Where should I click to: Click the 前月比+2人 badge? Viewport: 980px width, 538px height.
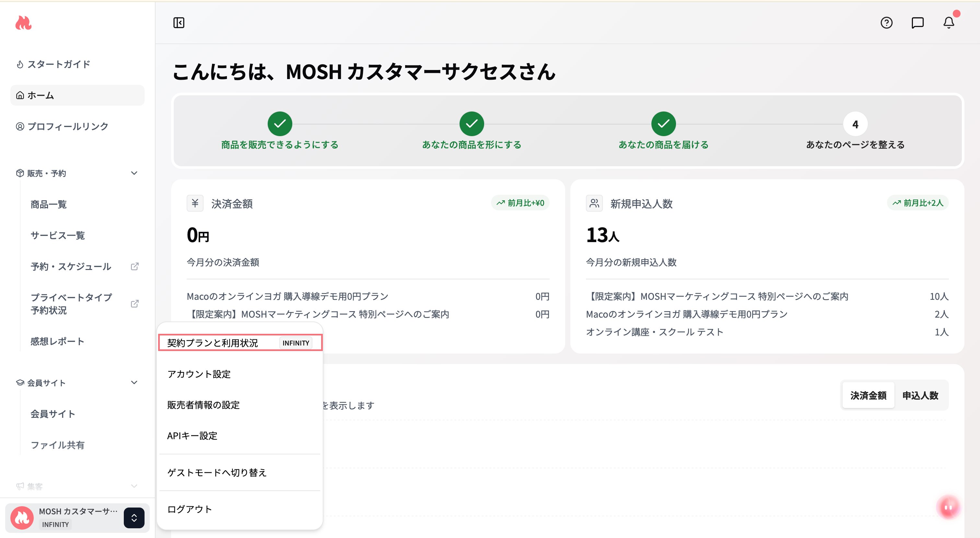918,203
